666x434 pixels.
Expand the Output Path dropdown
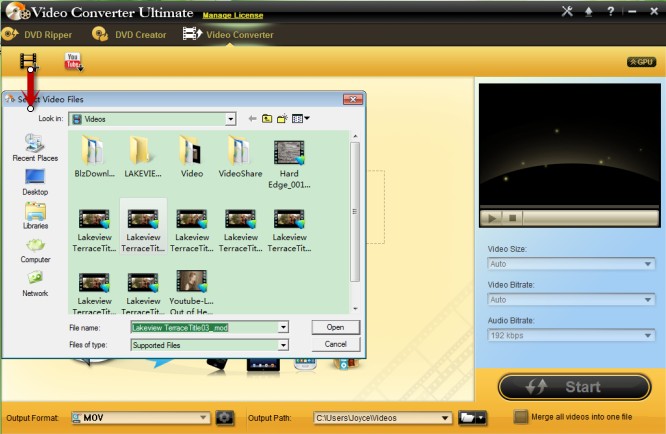(445, 418)
